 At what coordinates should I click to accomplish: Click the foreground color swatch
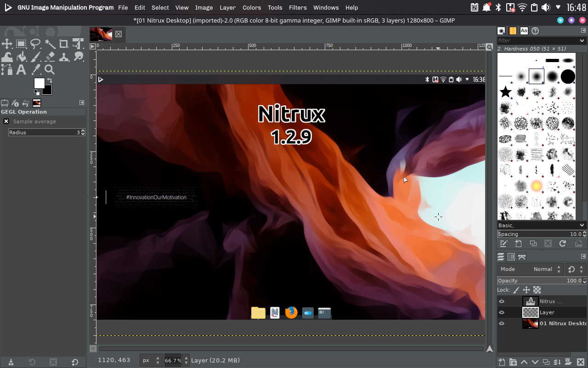point(39,84)
